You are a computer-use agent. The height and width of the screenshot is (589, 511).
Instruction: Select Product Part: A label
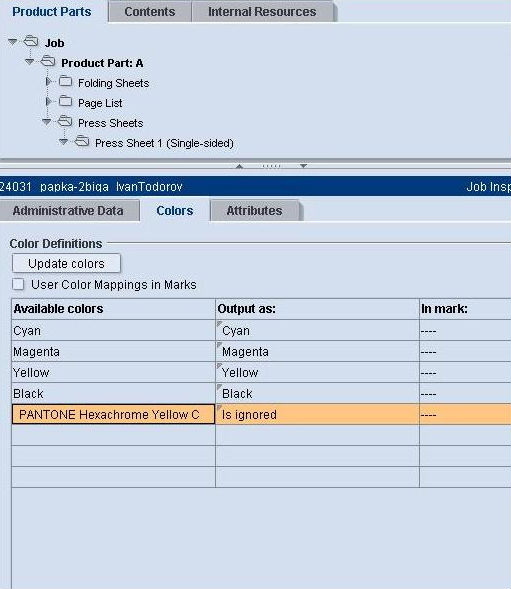click(x=102, y=63)
